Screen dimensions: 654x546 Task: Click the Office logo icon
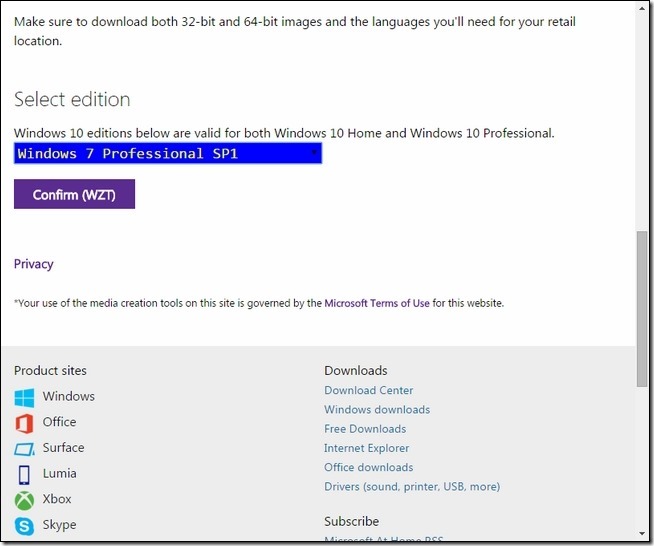pyautogui.click(x=24, y=423)
